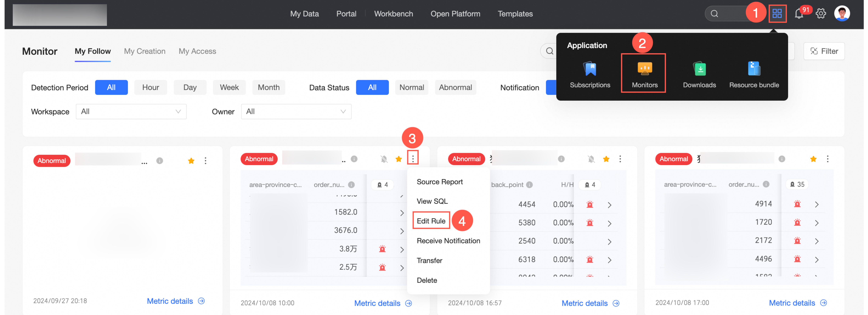
Task: Click the alarm icon in the 4914 row
Action: [x=797, y=204]
